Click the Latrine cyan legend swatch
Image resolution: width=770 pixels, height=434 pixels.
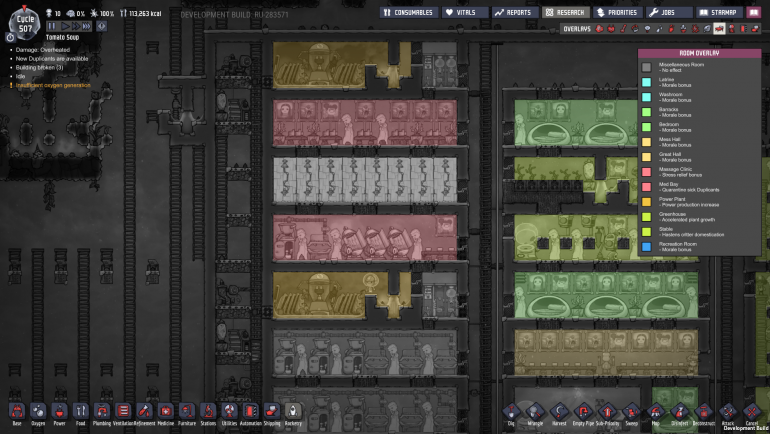point(647,82)
